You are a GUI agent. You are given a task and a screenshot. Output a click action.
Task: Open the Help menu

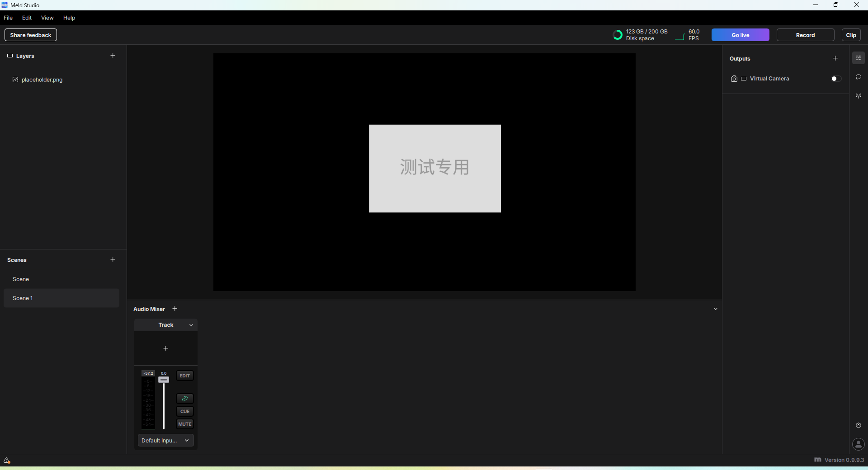click(69, 18)
